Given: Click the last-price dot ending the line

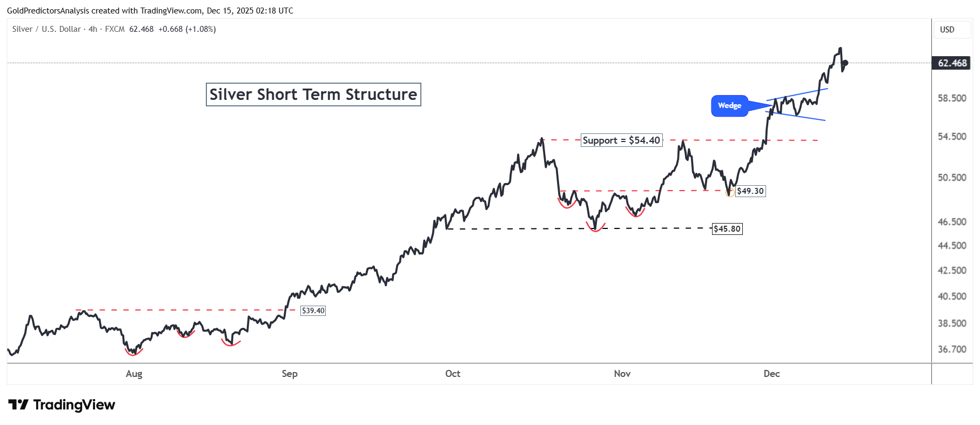Looking at the screenshot, I should click(845, 63).
